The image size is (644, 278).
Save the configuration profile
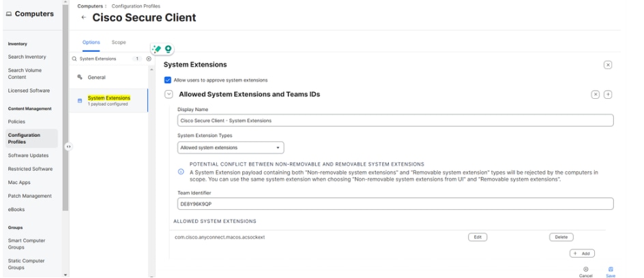(x=610, y=268)
